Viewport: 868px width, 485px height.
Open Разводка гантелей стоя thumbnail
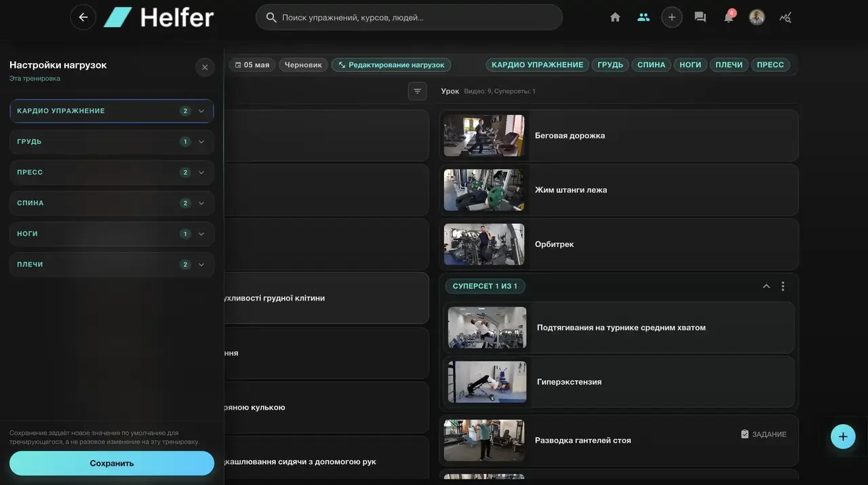pyautogui.click(x=484, y=440)
